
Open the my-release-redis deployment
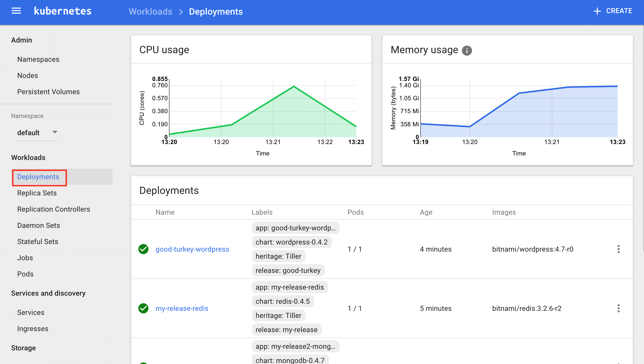click(x=182, y=308)
